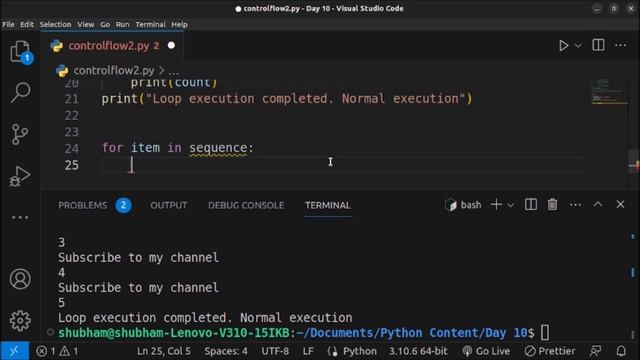This screenshot has height=360, width=640.
Task: Change indentation via Spaces: 4
Action: pos(226,351)
